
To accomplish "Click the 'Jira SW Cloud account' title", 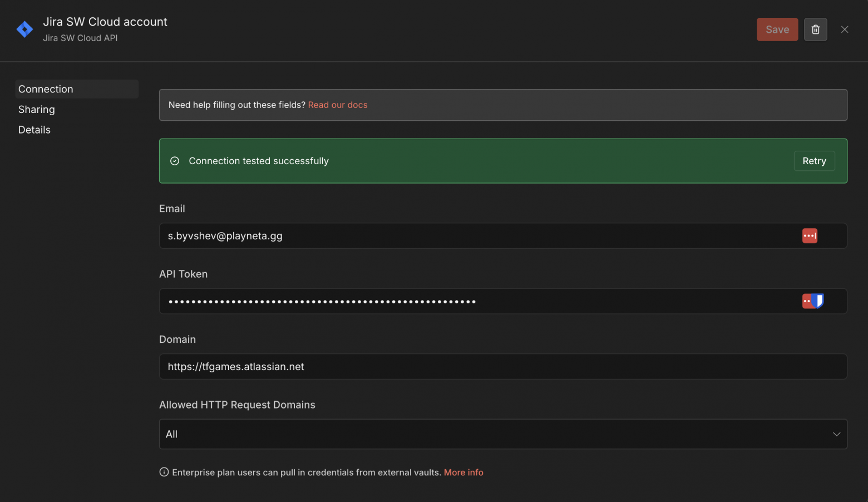I will (x=105, y=22).
